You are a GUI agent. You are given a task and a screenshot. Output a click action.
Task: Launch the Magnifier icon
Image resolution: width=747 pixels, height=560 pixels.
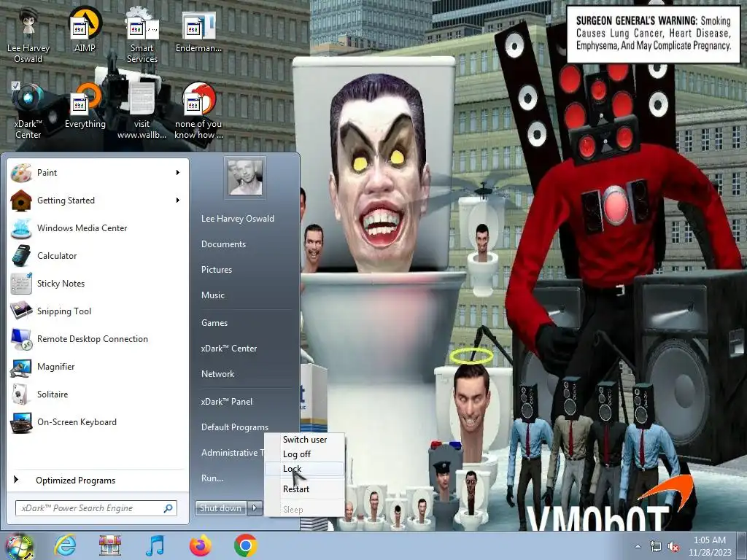click(21, 367)
